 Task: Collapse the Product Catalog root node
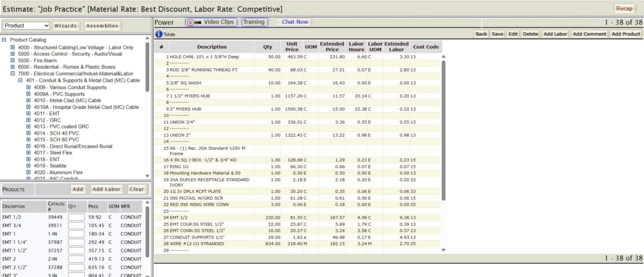[4, 39]
